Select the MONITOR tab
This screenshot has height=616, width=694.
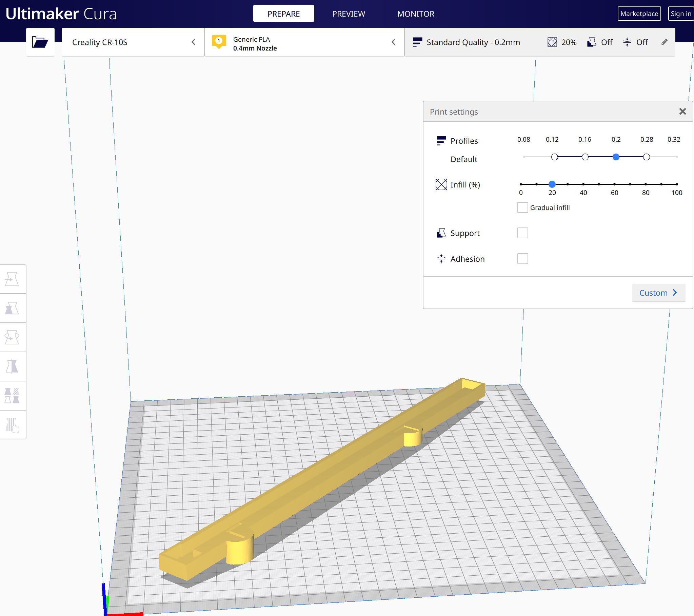click(x=416, y=13)
